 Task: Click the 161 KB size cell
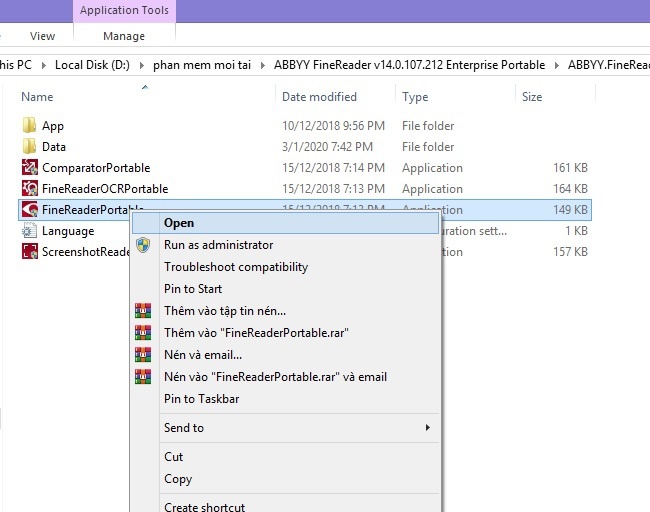coord(570,168)
